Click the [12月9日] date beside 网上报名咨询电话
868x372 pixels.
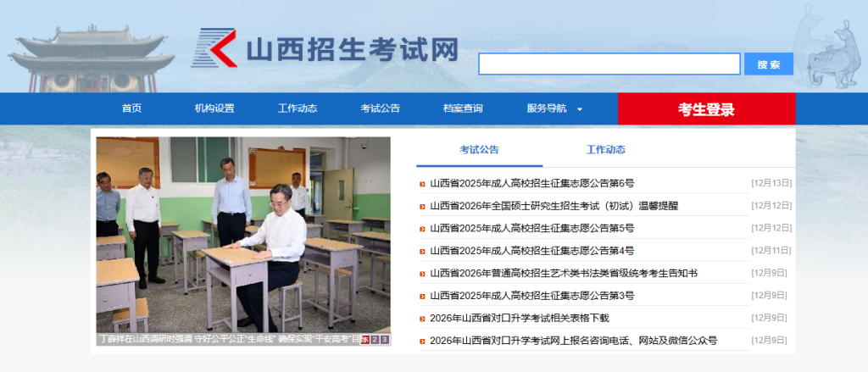tap(769, 340)
